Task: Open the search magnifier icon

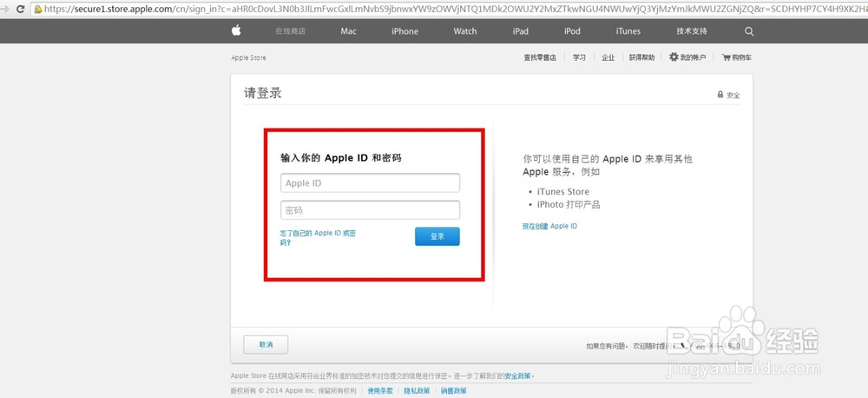Action: click(749, 31)
